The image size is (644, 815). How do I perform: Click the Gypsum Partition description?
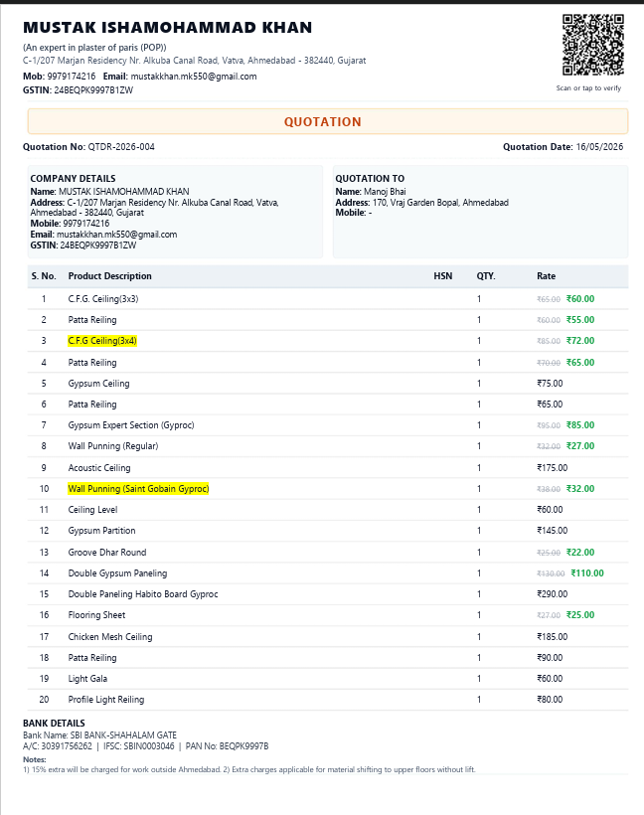click(101, 531)
